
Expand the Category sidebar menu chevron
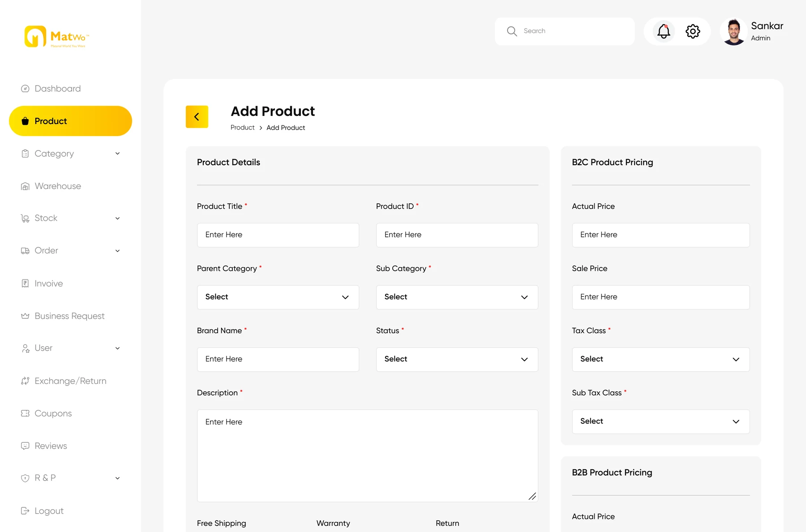[x=117, y=154]
